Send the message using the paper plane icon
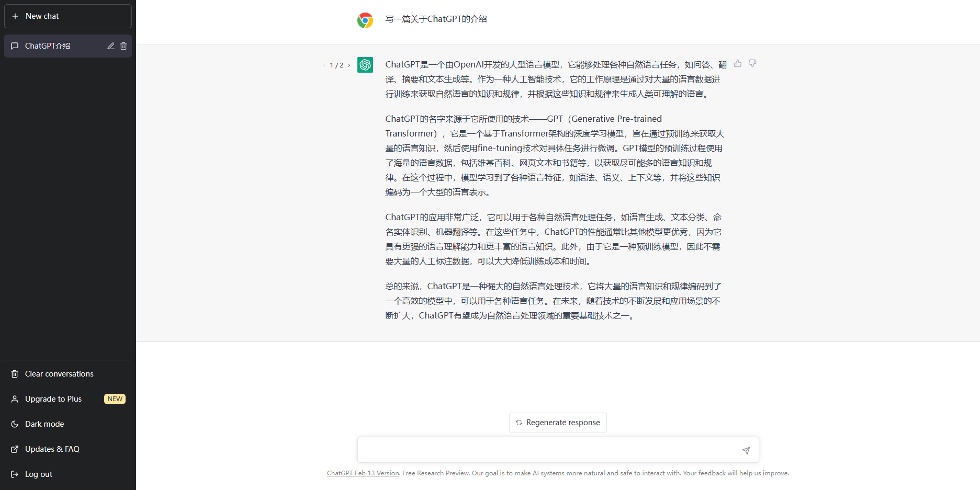 tap(746, 450)
